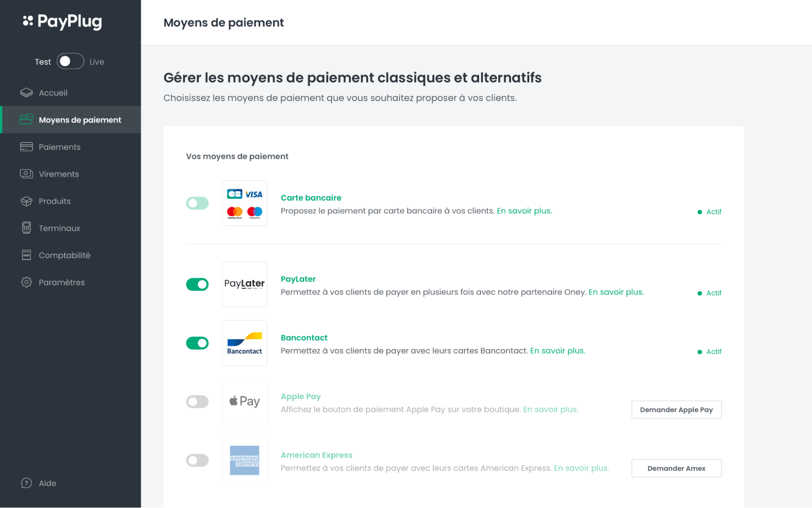This screenshot has height=508, width=812.
Task: Open the Accueil section
Action: click(x=53, y=93)
